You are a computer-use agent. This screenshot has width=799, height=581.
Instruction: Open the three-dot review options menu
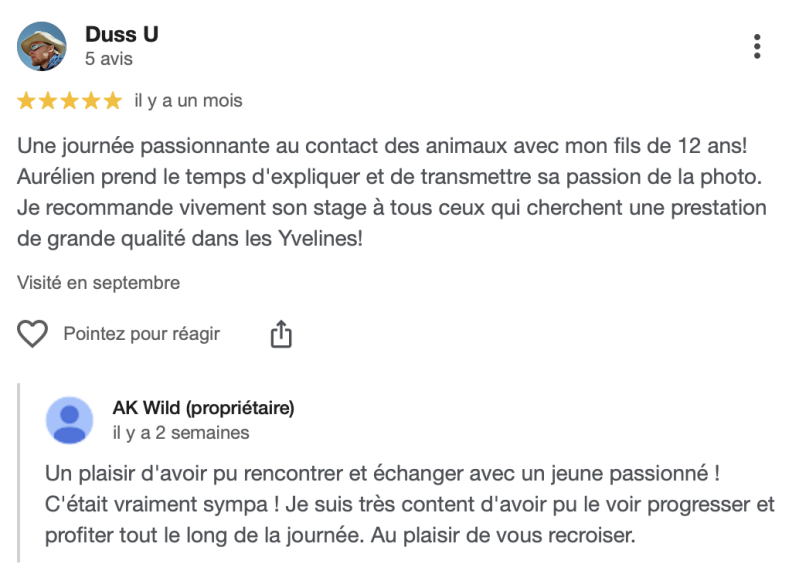coord(757,47)
